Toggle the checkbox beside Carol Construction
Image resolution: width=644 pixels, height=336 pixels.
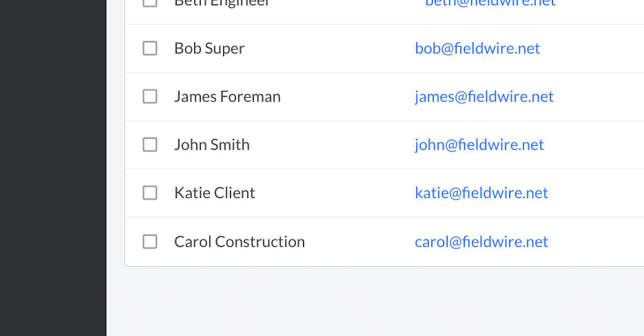pos(150,242)
